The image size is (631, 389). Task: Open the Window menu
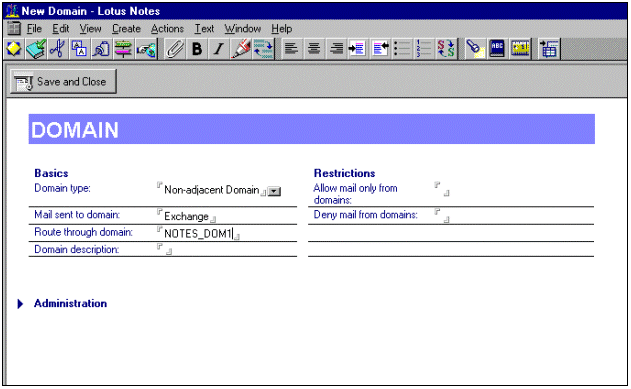pyautogui.click(x=243, y=29)
